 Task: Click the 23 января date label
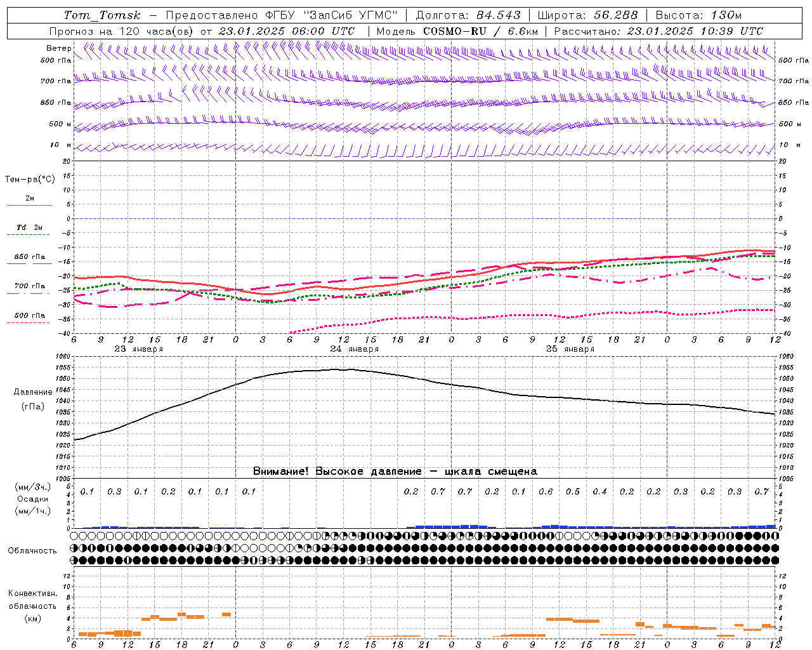point(138,349)
